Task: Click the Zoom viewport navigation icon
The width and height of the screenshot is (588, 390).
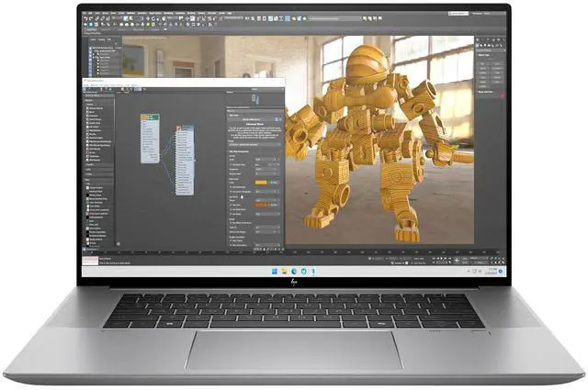Action: (x=492, y=259)
